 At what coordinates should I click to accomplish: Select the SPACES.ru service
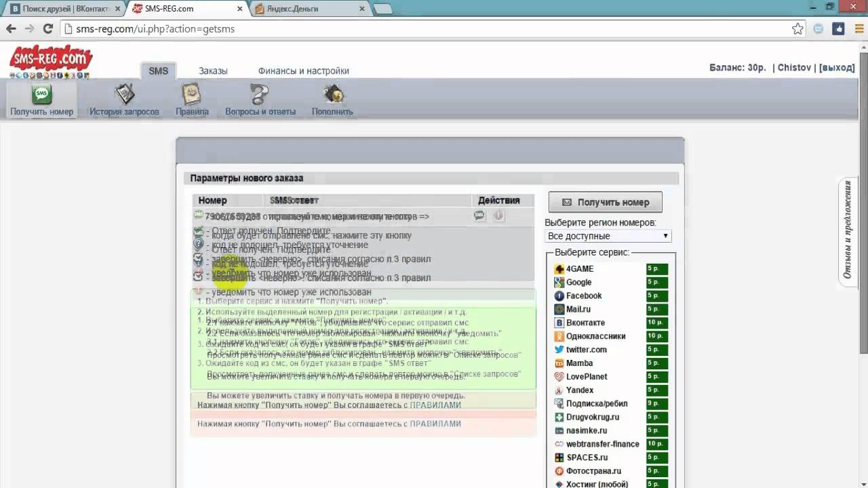(x=587, y=457)
